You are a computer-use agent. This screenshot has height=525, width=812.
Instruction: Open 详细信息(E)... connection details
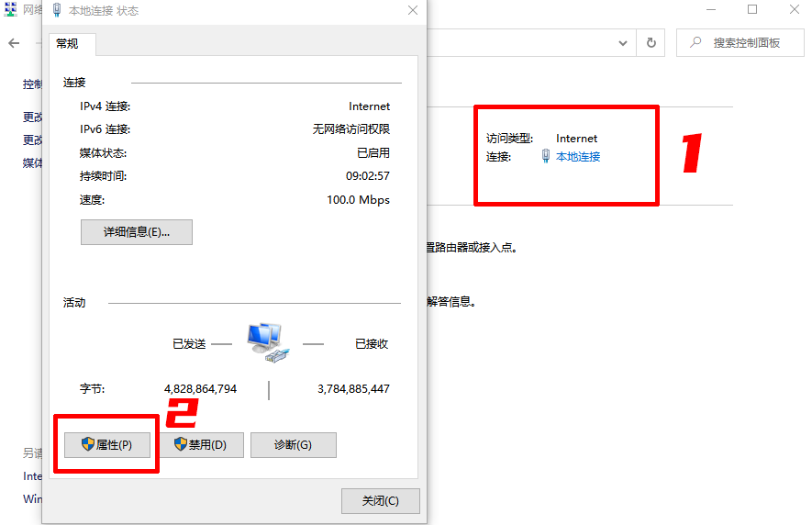137,232
